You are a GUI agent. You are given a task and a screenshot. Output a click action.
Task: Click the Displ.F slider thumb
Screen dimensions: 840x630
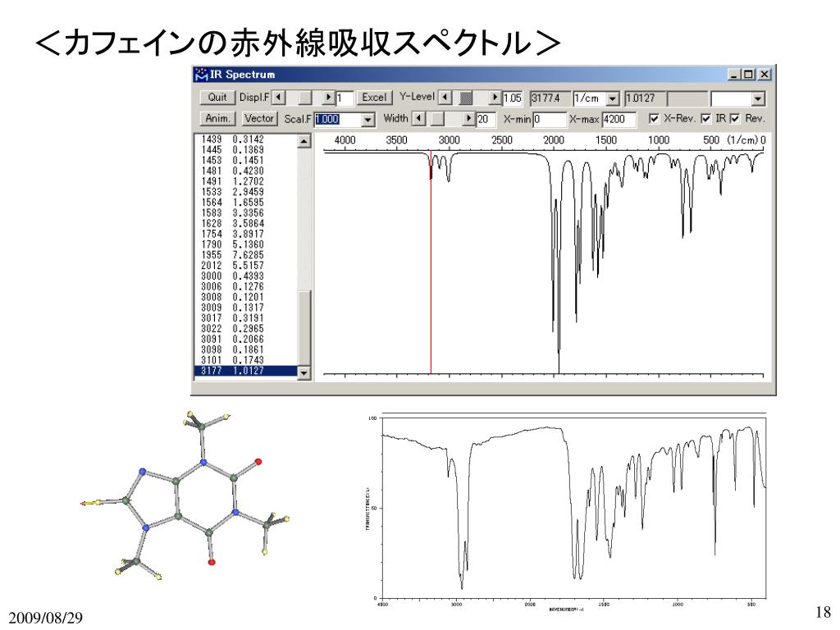[x=304, y=98]
